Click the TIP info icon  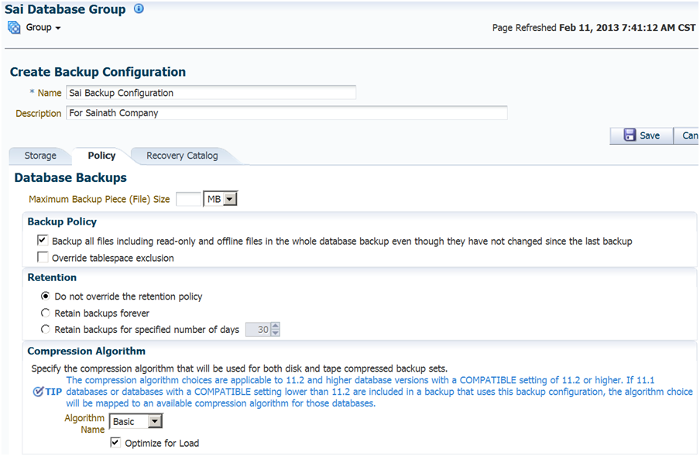(37, 391)
